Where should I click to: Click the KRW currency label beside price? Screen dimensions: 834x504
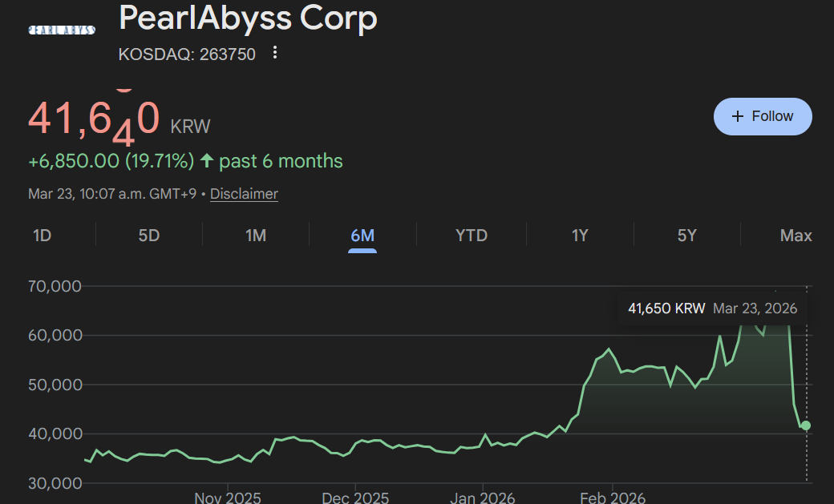coord(190,127)
